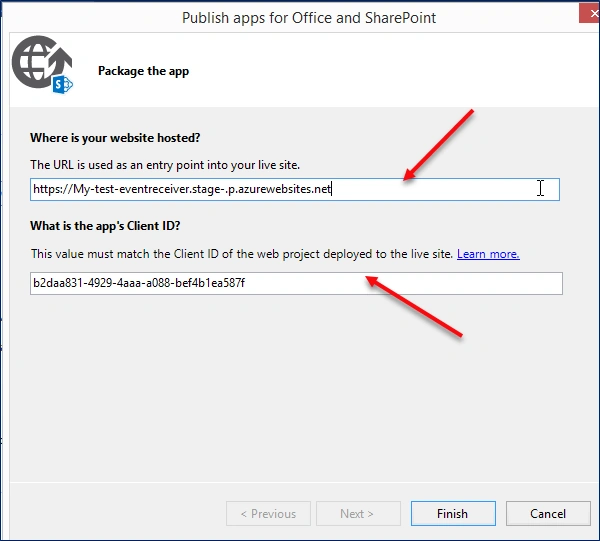Open the Learn more link
Image resolution: width=600 pixels, height=541 pixels.
tap(488, 254)
